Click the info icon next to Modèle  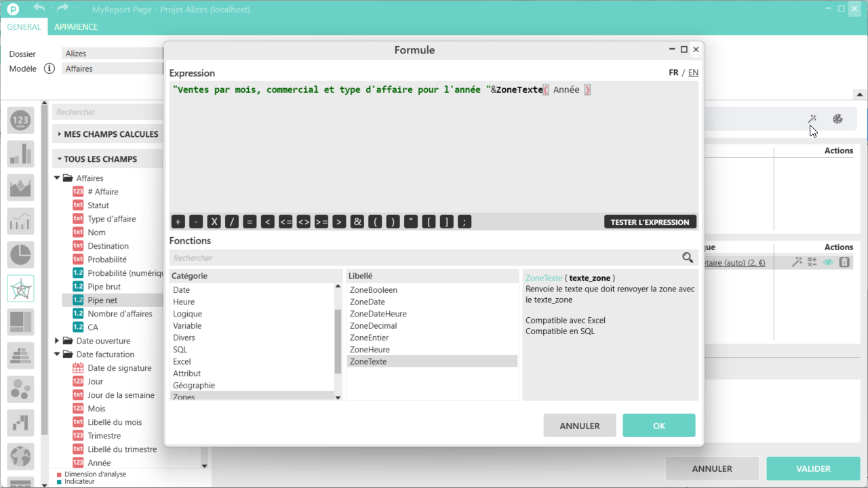(49, 68)
